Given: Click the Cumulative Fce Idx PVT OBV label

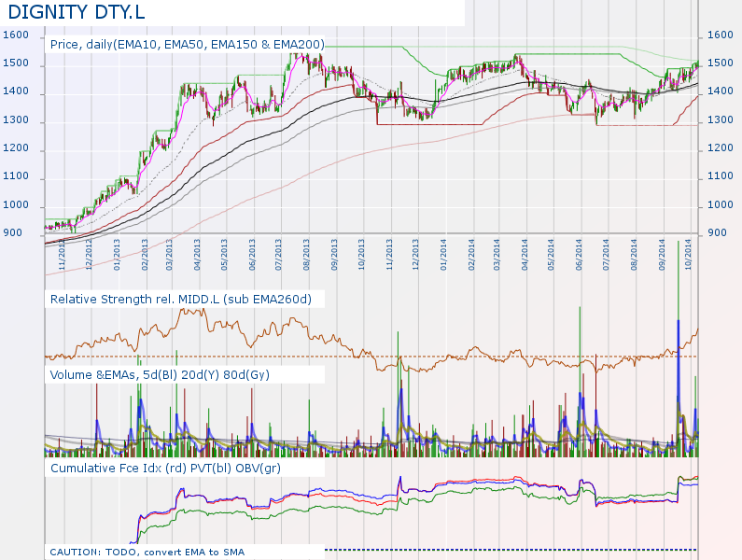Looking at the screenshot, I should click(165, 469).
